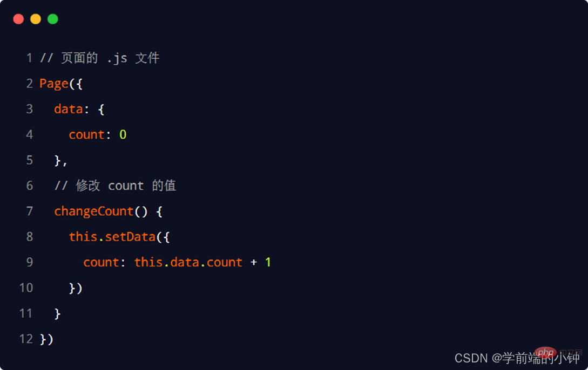The height and width of the screenshot is (370, 588).
Task: Click the green maximize dot
Action: (52, 19)
